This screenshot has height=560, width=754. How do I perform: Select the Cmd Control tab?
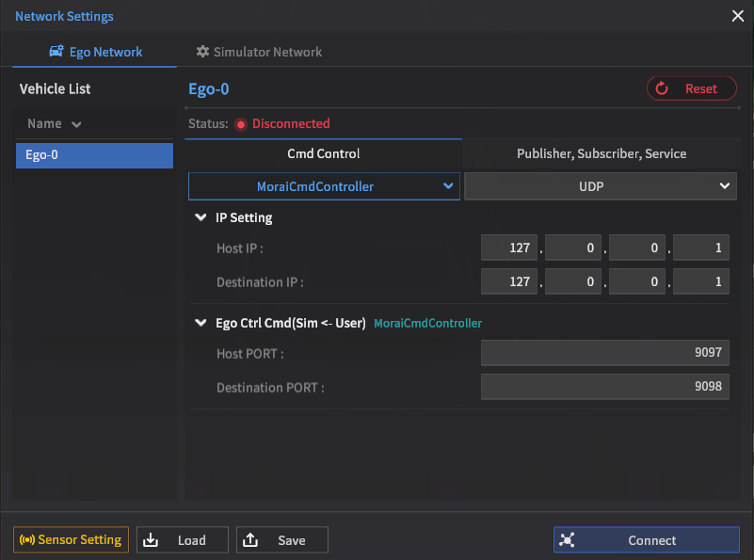point(323,153)
